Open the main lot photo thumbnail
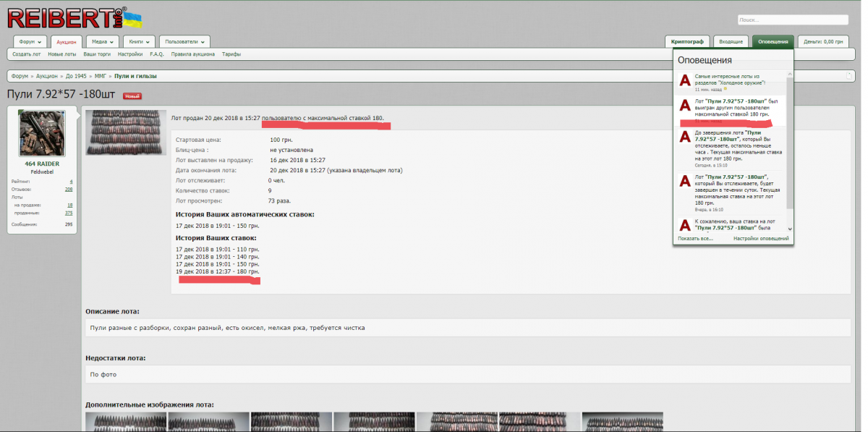This screenshot has height=432, width=868. tap(126, 132)
